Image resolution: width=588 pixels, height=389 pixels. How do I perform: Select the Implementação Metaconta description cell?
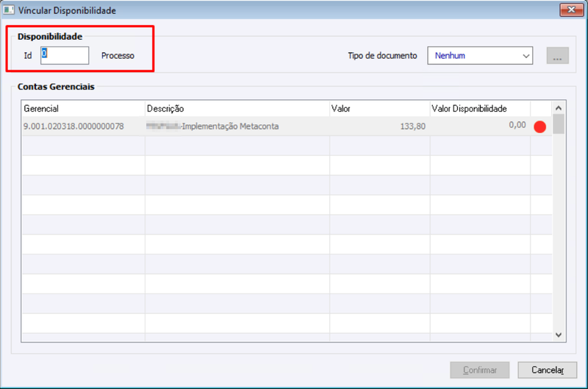coord(237,126)
